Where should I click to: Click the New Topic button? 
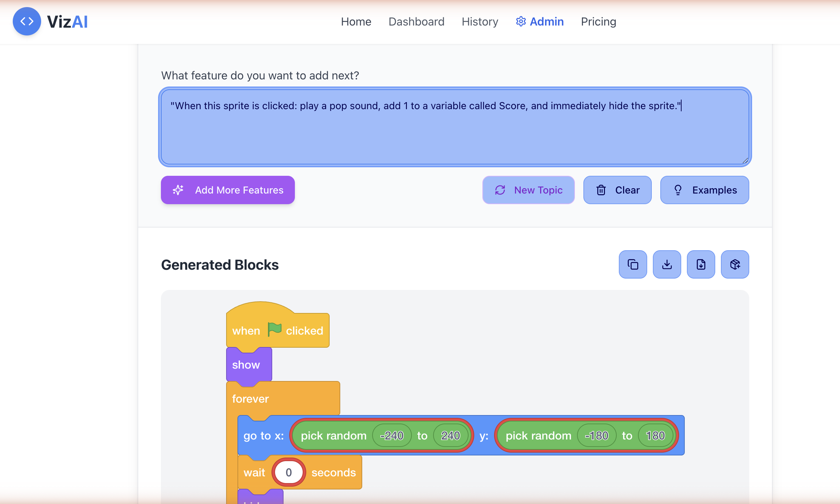528,190
